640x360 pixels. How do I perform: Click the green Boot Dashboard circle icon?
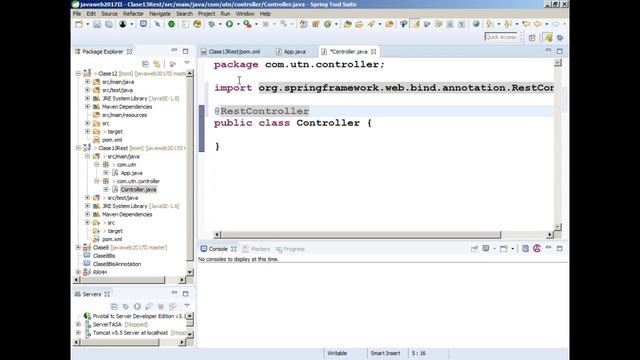pyautogui.click(x=171, y=24)
